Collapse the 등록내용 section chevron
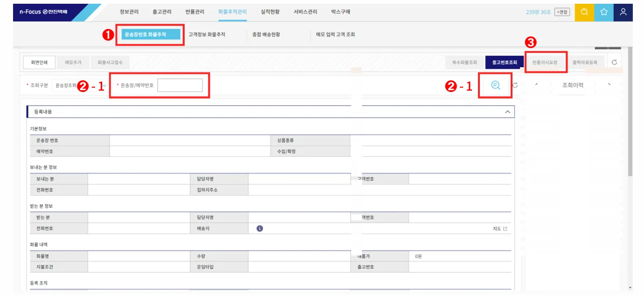Screen dimensions: 644x297 point(507,112)
